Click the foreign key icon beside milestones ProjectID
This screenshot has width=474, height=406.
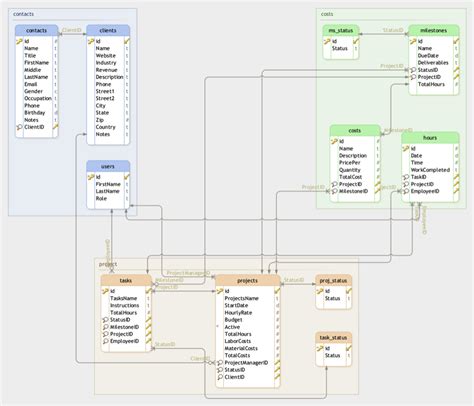(x=413, y=77)
